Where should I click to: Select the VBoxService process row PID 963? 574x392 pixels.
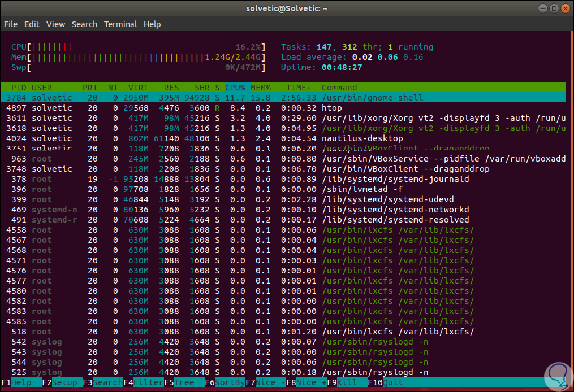(284, 159)
